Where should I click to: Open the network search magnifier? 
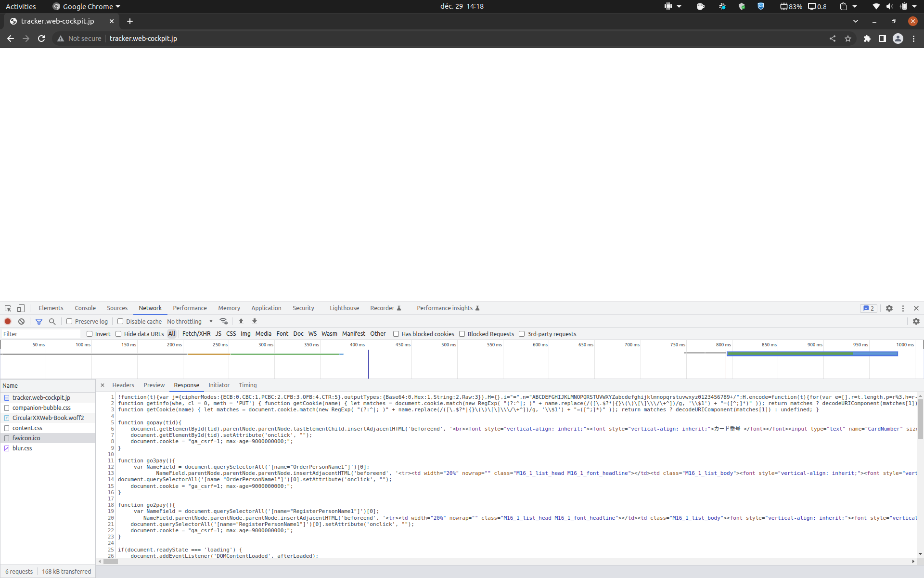coord(52,321)
